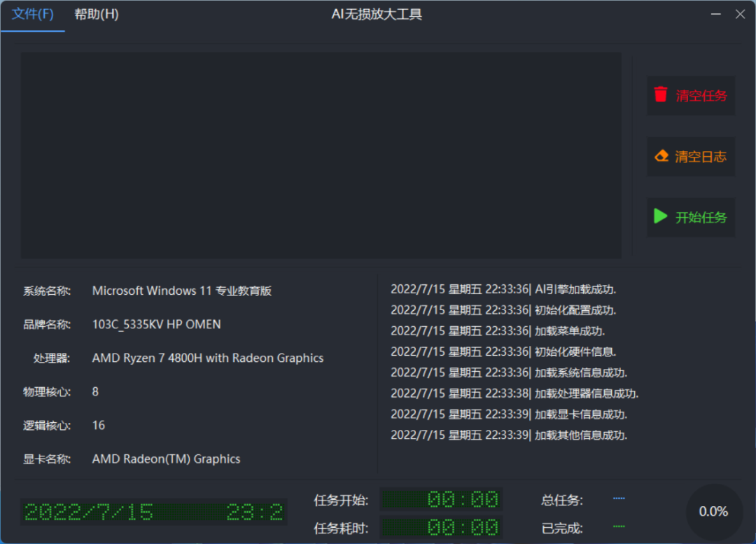Viewport: 756px width, 544px height.
Task: Click the graphics card value AMD Radeon(TM) Graphics
Action: point(166,459)
